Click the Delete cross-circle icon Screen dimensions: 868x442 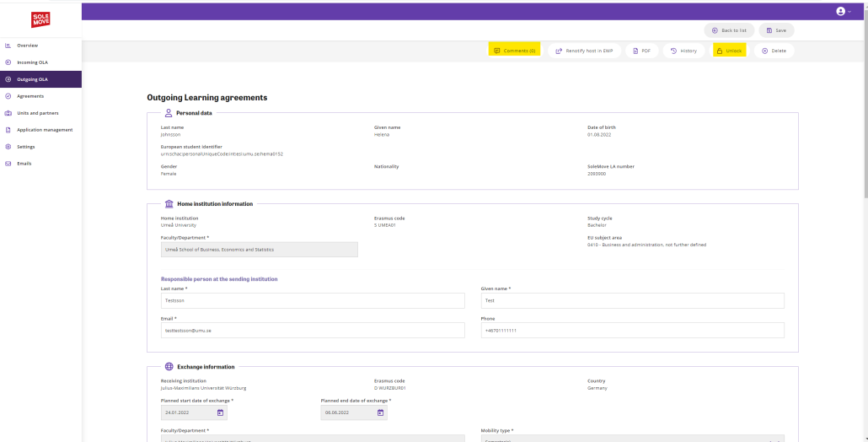click(x=764, y=51)
